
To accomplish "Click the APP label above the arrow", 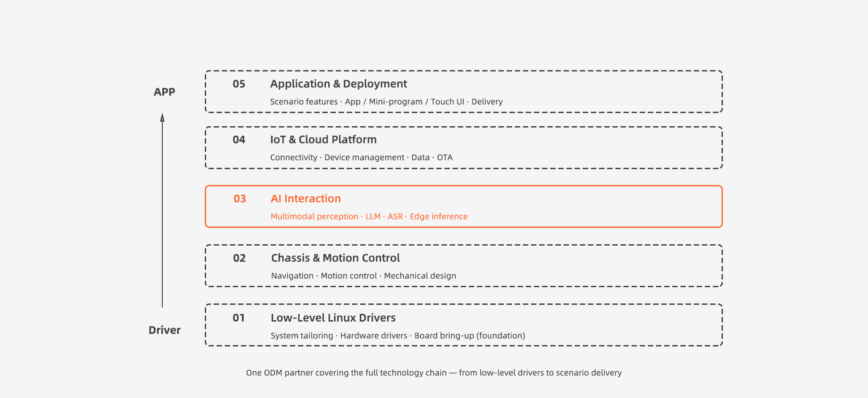I will point(164,92).
